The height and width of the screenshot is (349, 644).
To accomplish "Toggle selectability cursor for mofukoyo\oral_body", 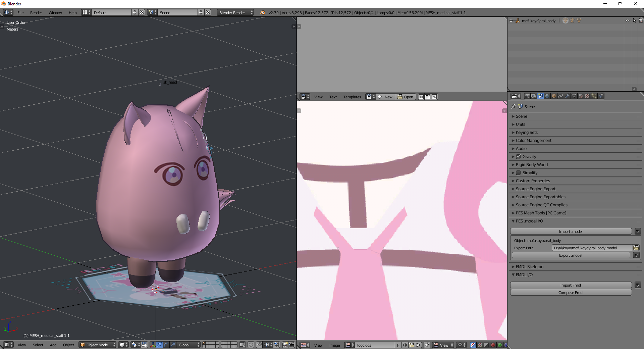I will (x=634, y=20).
